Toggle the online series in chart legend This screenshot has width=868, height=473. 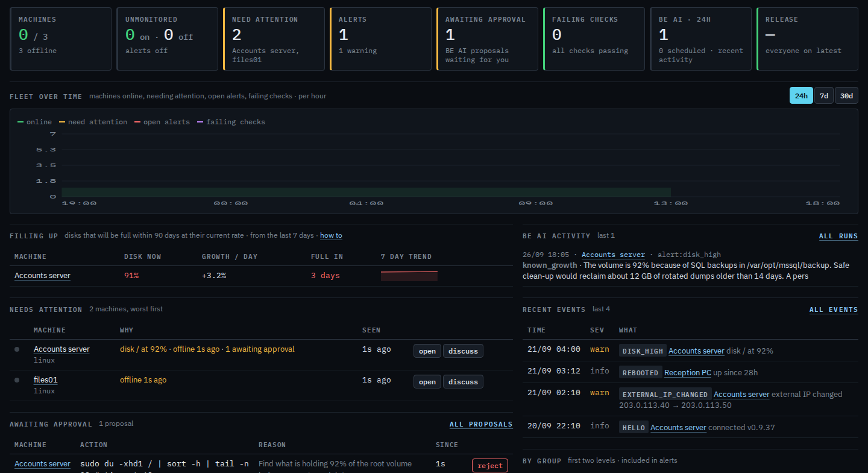pos(35,122)
